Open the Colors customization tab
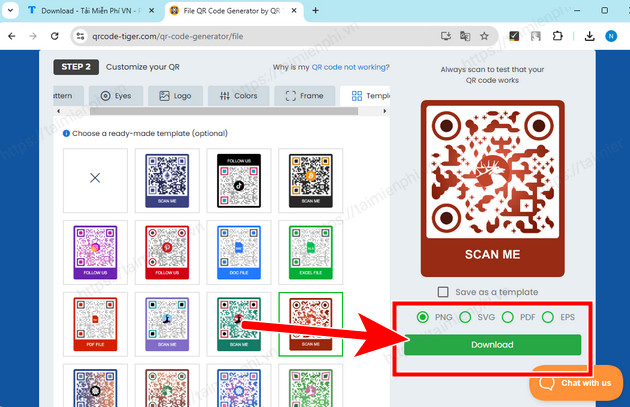The height and width of the screenshot is (407, 630). tap(238, 96)
